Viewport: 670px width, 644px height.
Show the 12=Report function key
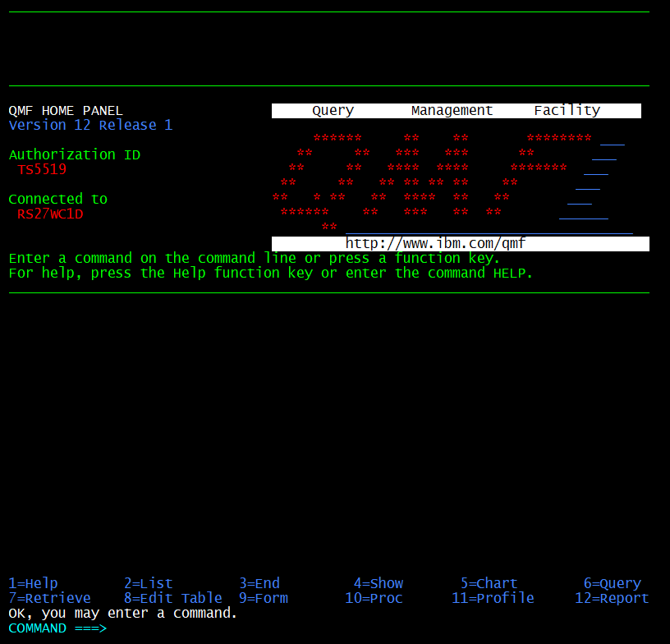(x=612, y=599)
